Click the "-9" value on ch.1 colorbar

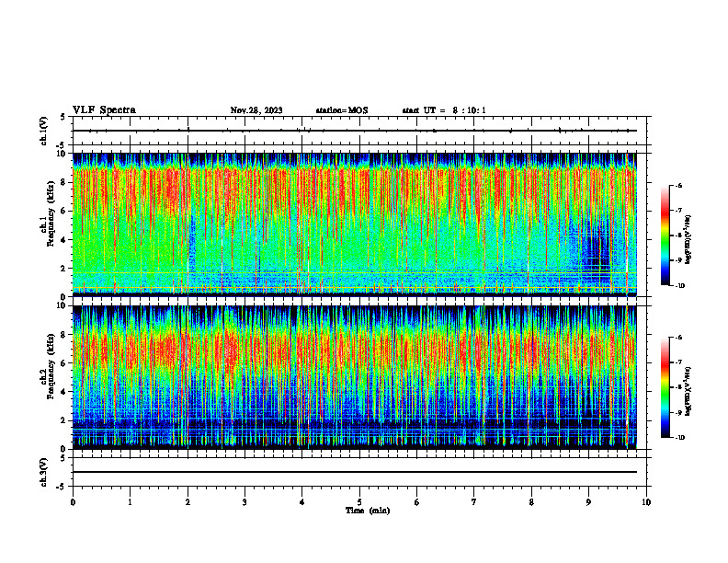[x=678, y=260]
